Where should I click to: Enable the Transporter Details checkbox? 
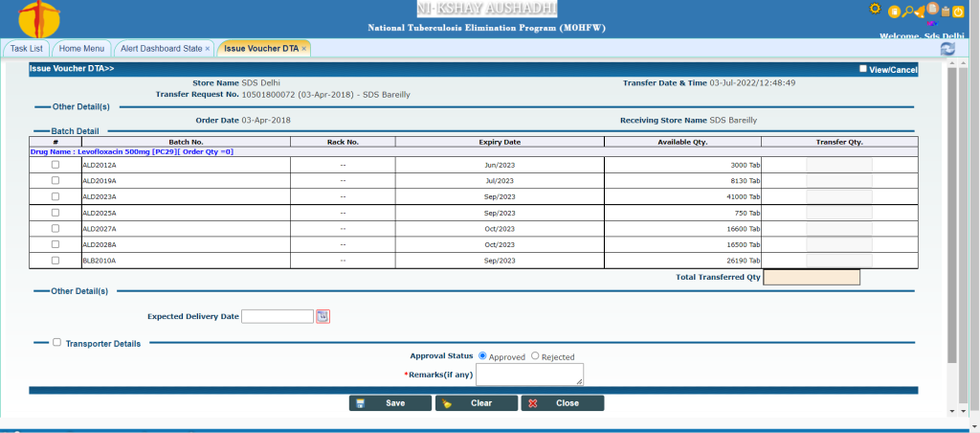56,342
